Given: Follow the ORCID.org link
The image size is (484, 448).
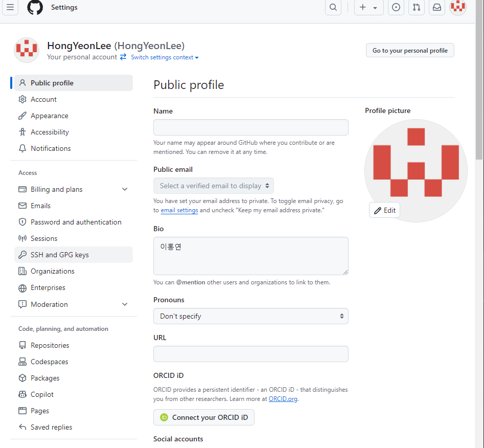Looking at the screenshot, I should pyautogui.click(x=283, y=399).
